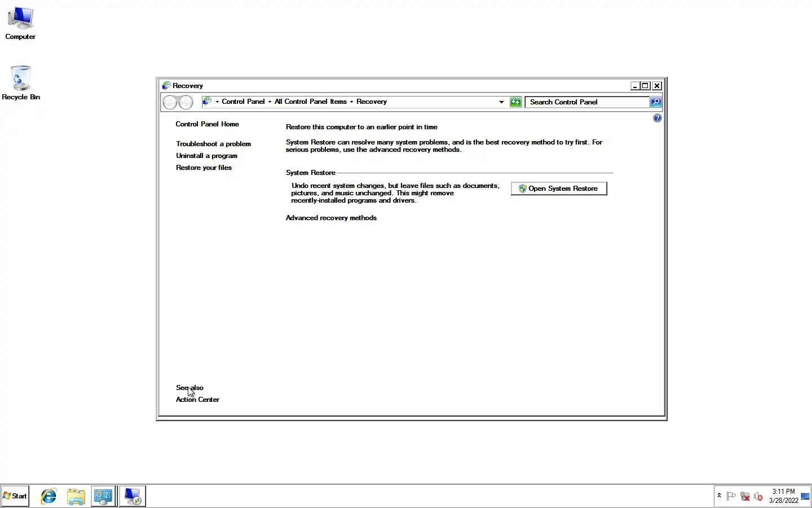Screen dimensions: 812x508
Task: Click the System Restore section heading
Action: coord(310,173)
